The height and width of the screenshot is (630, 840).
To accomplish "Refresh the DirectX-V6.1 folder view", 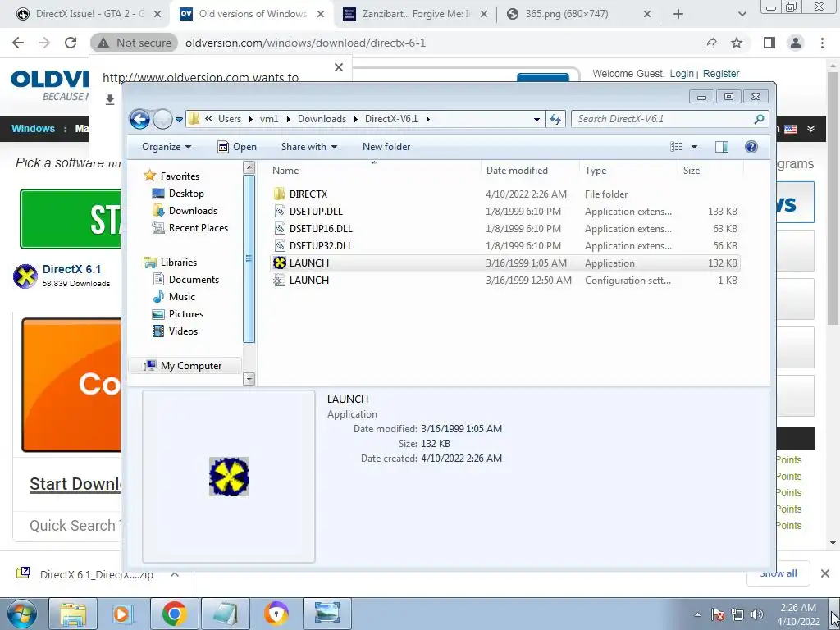I will click(555, 119).
